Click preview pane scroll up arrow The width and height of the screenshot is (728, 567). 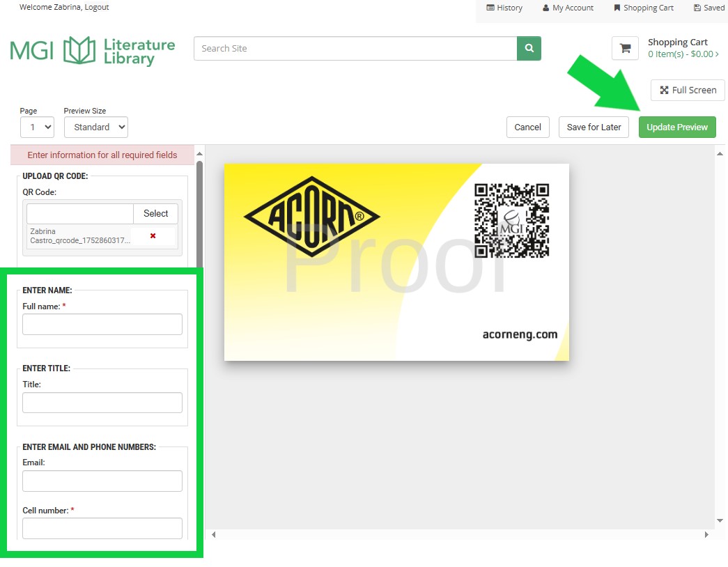tap(720, 154)
